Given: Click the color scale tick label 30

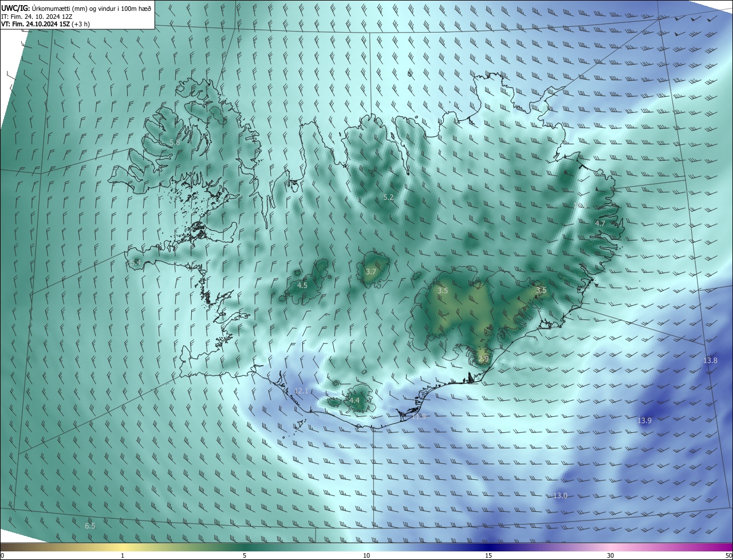Looking at the screenshot, I should click(x=610, y=555).
